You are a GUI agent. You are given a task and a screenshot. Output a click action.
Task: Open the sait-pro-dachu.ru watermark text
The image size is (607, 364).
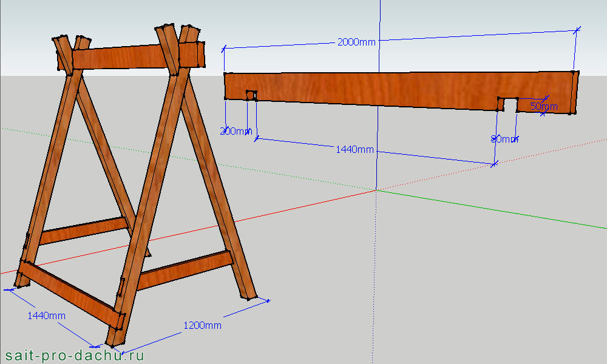pyautogui.click(x=74, y=355)
